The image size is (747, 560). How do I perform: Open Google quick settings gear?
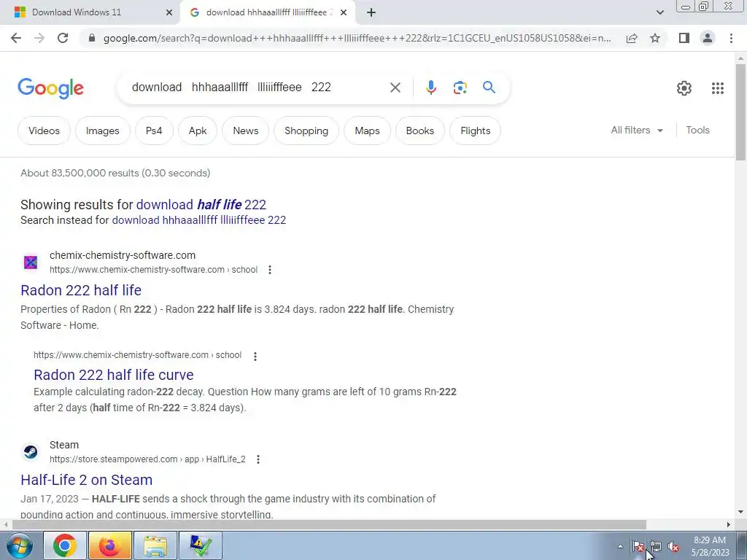(x=684, y=87)
